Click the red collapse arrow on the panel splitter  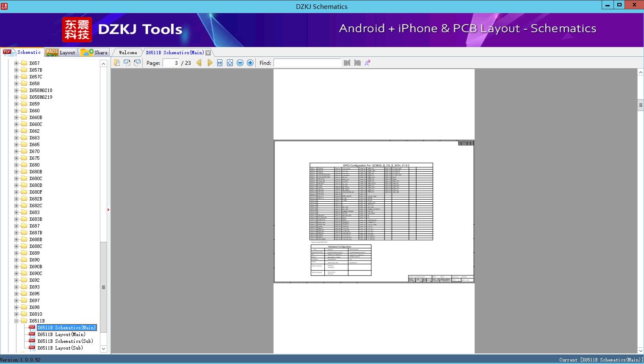click(x=108, y=209)
